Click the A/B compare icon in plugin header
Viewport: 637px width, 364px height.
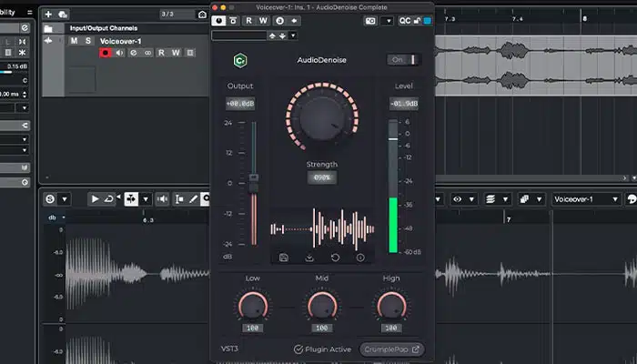(x=279, y=21)
